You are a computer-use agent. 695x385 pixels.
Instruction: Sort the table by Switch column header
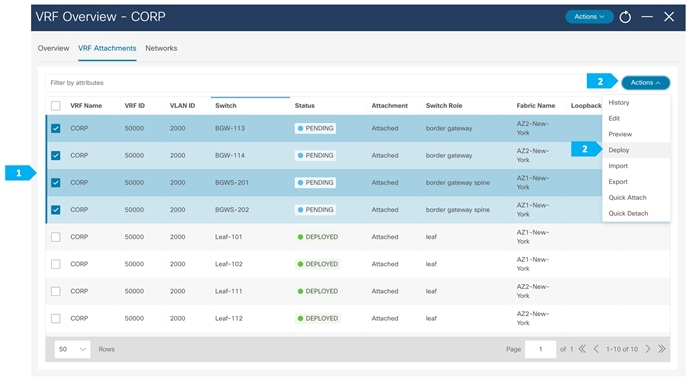(226, 106)
